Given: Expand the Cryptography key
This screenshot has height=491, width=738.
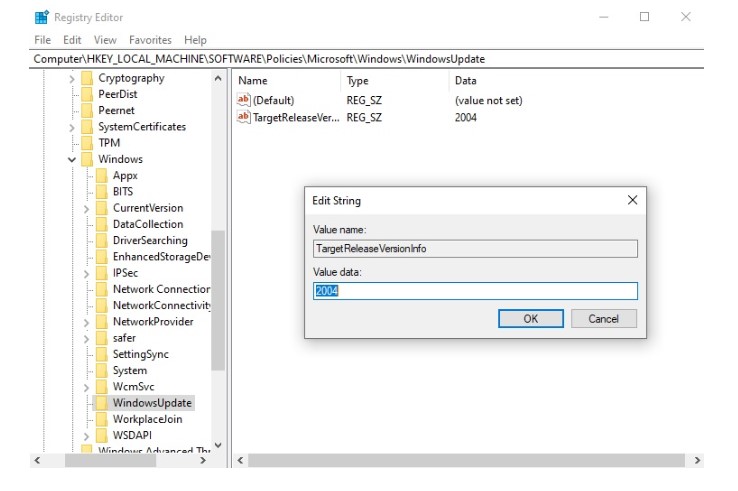Looking at the screenshot, I should 72,79.
